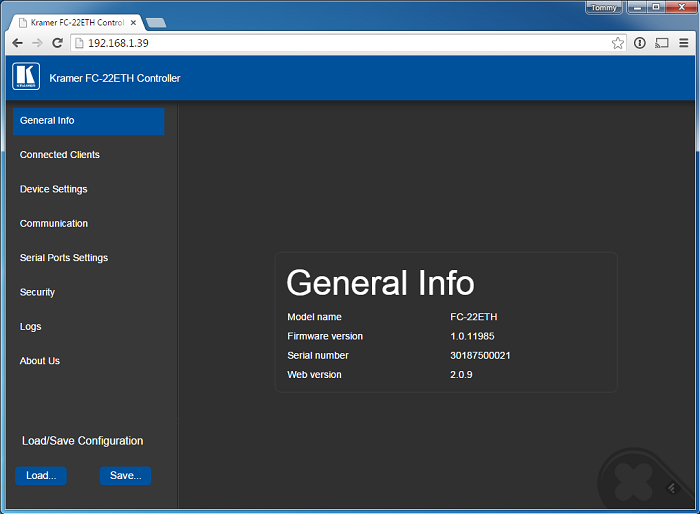This screenshot has height=514, width=700.
Task: Bookmark this page with the star icon
Action: [x=618, y=43]
